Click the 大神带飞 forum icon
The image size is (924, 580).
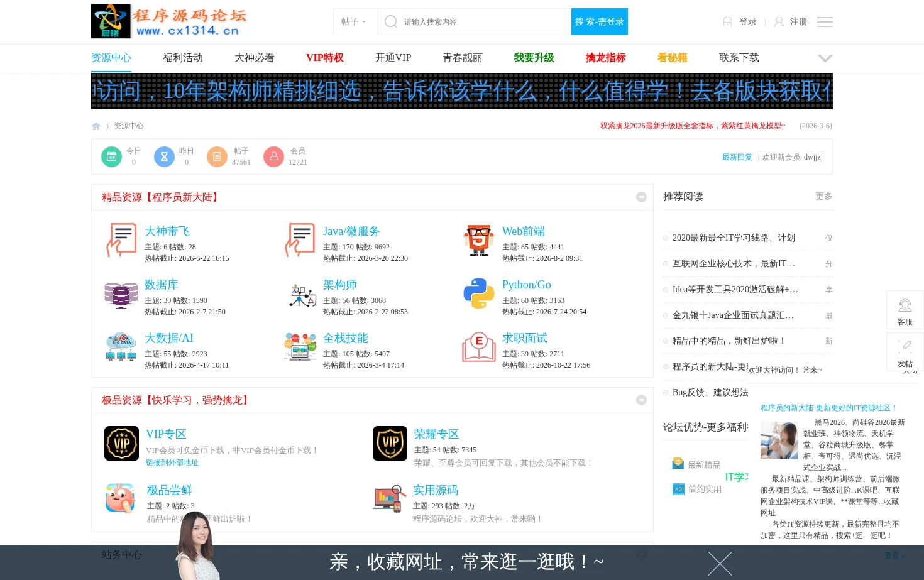click(x=121, y=240)
